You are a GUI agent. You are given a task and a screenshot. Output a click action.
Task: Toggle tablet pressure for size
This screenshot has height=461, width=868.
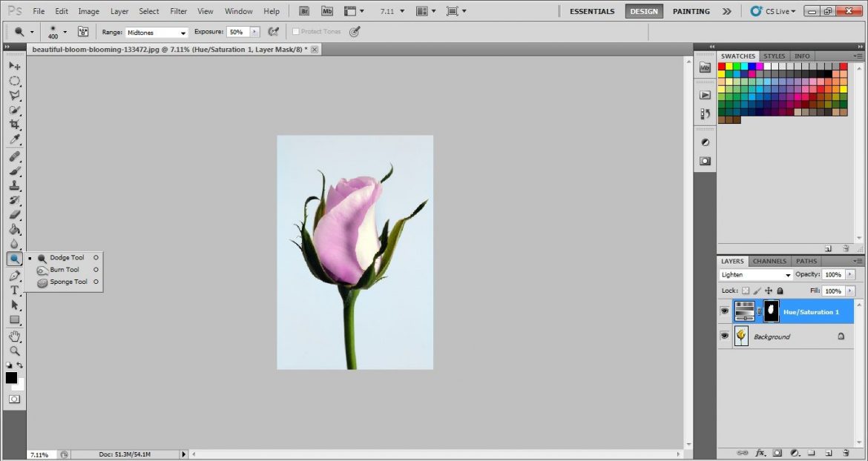[355, 32]
